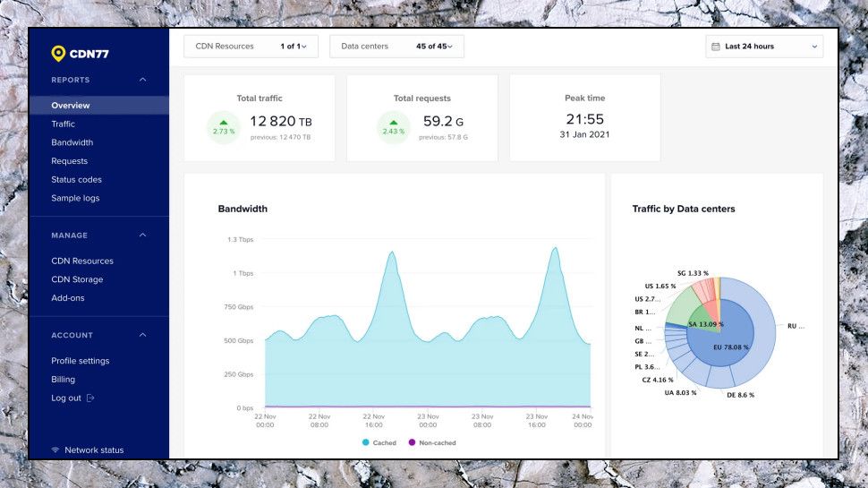The width and height of the screenshot is (868, 488).
Task: Collapse the Reports sidebar section
Action: click(143, 80)
